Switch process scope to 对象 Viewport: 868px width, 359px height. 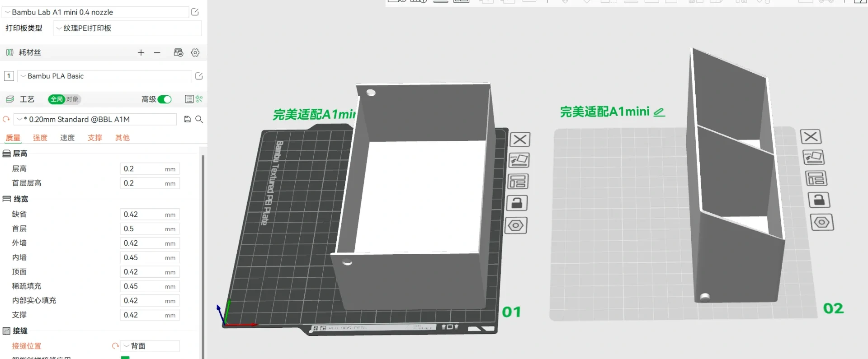pos(72,99)
